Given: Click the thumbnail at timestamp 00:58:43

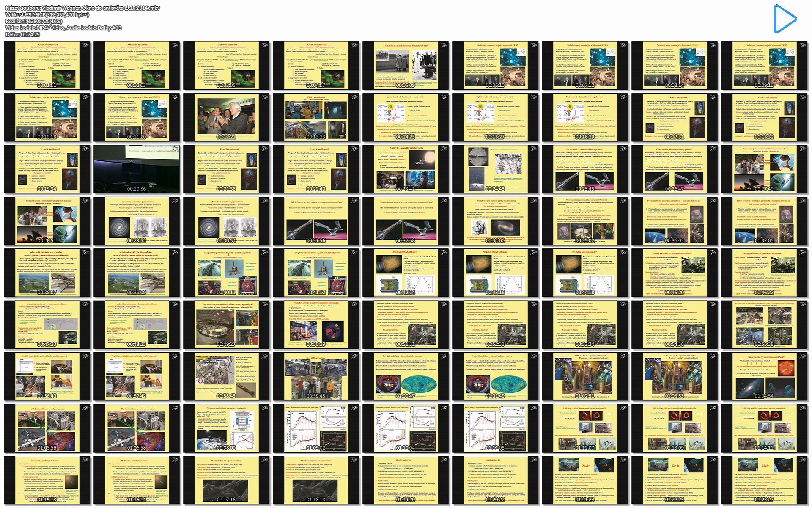Looking at the screenshot, I should point(226,377).
